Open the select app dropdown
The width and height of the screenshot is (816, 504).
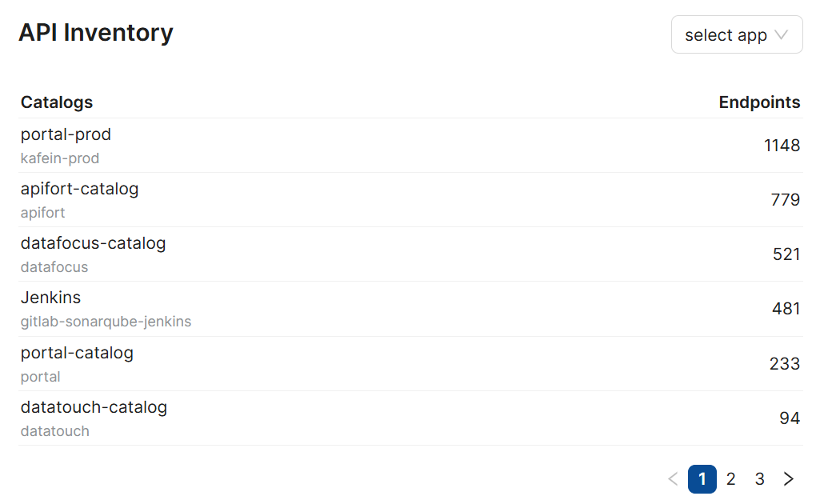[736, 35]
